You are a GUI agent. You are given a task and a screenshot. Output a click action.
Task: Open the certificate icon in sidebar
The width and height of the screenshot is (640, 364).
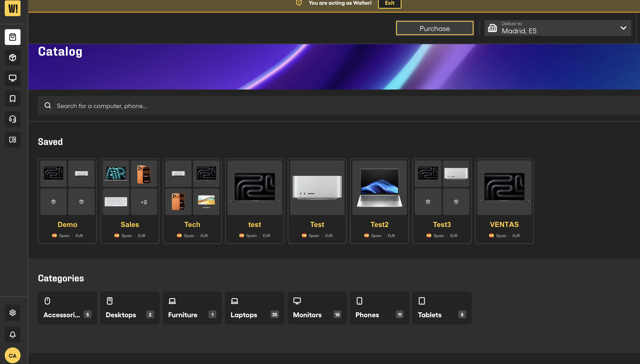12,139
